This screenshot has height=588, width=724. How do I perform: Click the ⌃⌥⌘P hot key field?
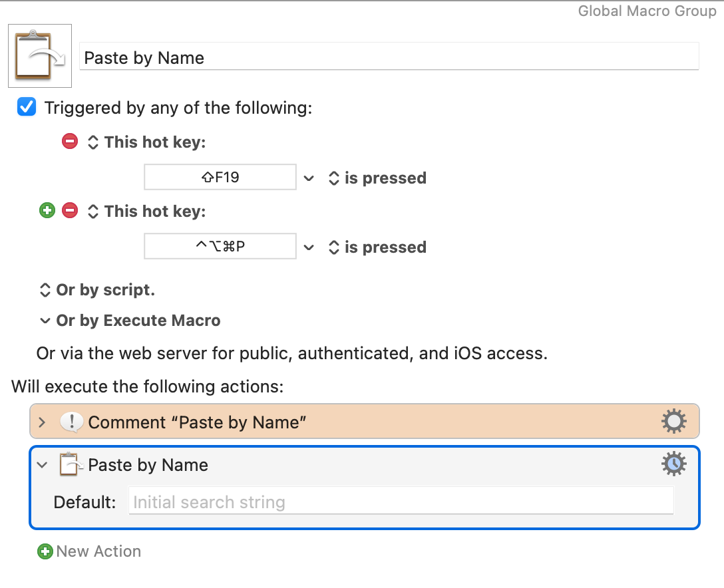point(220,247)
